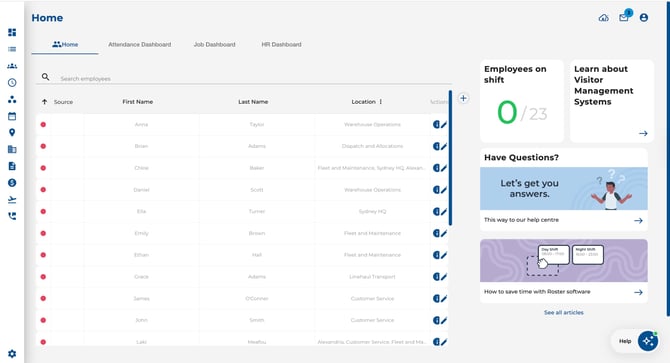The width and height of the screenshot is (670, 363).
Task: Open See all articles link
Action: click(564, 313)
